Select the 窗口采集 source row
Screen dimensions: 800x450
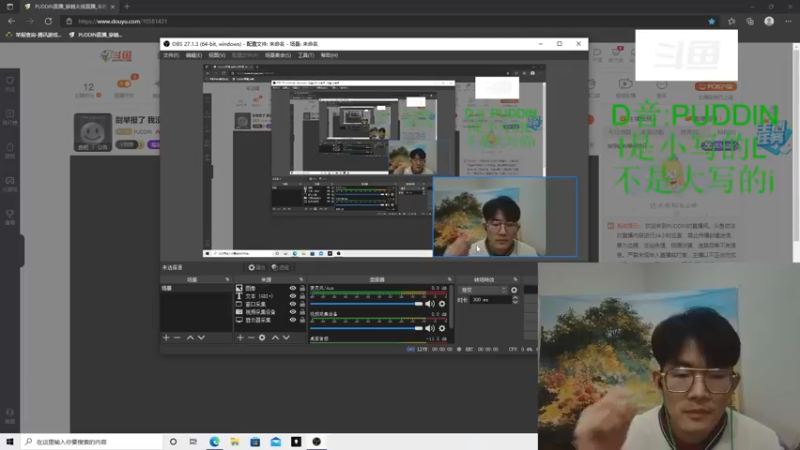[x=270, y=304]
